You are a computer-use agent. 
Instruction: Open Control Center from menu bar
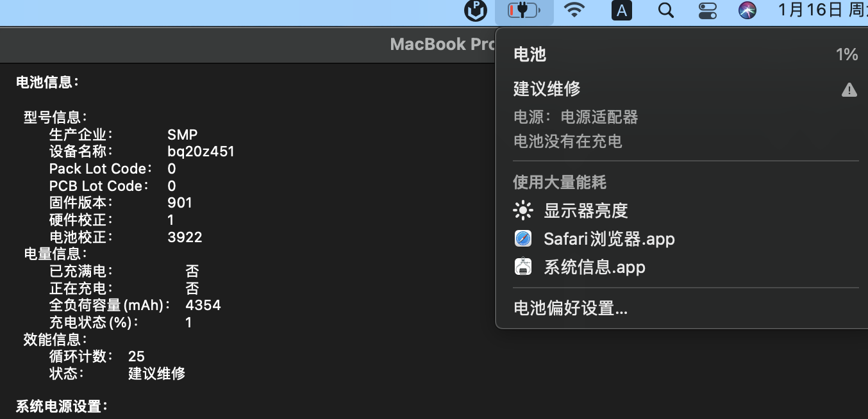(x=707, y=11)
